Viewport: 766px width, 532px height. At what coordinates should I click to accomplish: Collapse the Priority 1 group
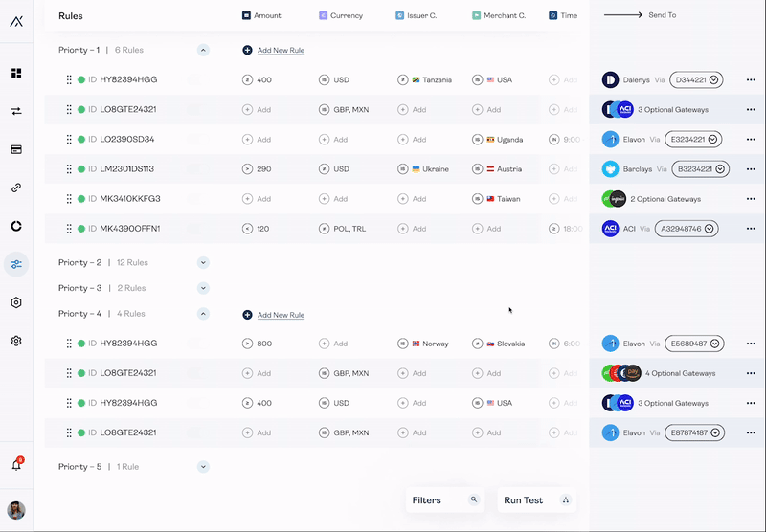203,50
